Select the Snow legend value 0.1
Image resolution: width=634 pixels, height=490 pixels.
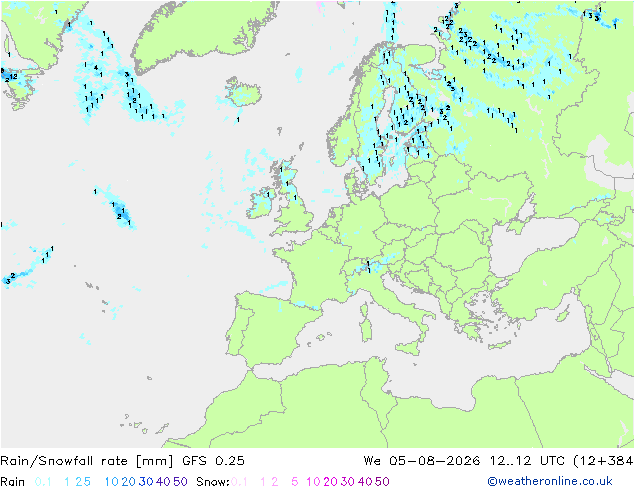(x=239, y=482)
